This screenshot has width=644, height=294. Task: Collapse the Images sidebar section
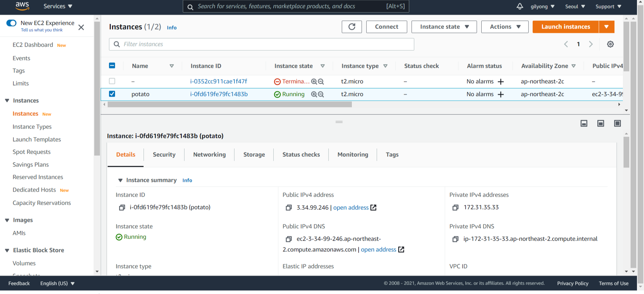(7, 220)
